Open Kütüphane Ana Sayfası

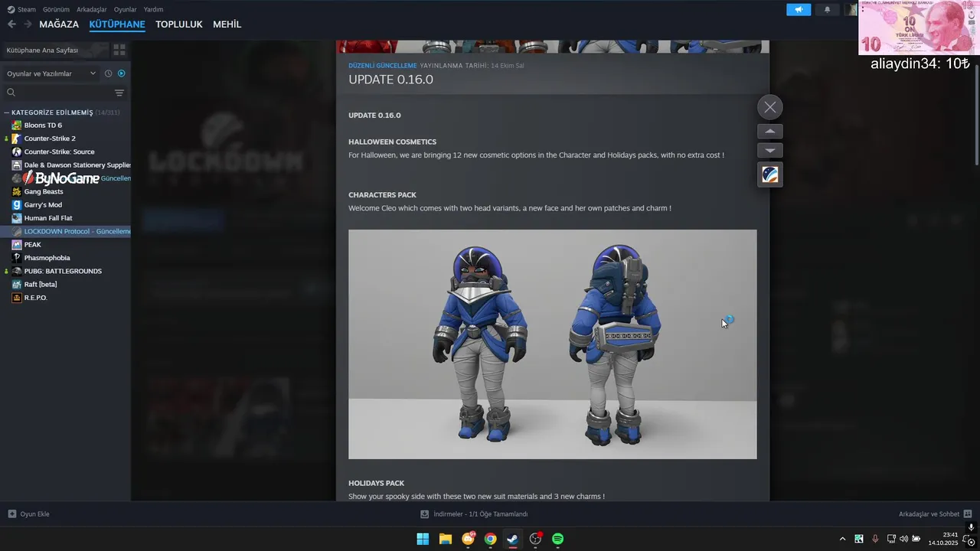(55, 50)
